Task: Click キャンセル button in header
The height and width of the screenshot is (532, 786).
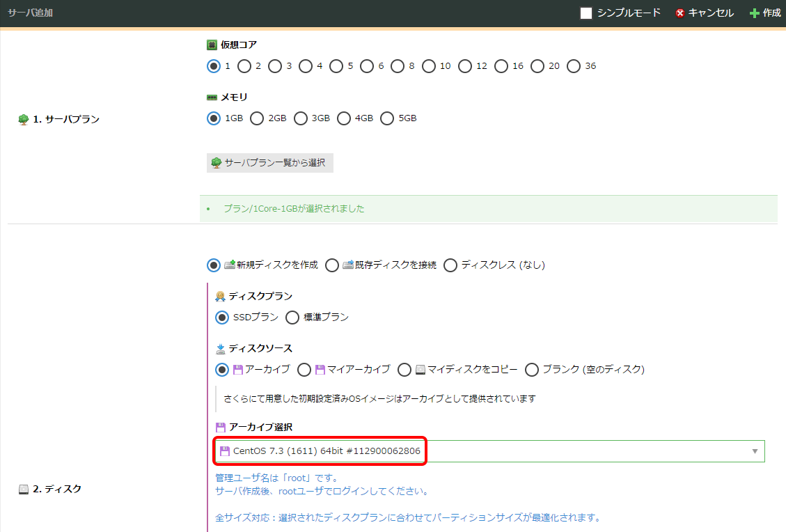Action: [705, 13]
